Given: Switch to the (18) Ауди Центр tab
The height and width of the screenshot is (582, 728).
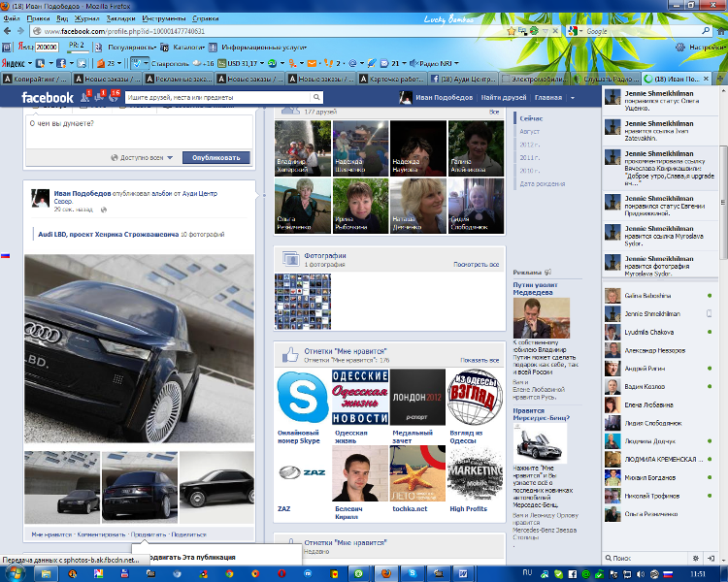Looking at the screenshot, I should click(x=463, y=79).
